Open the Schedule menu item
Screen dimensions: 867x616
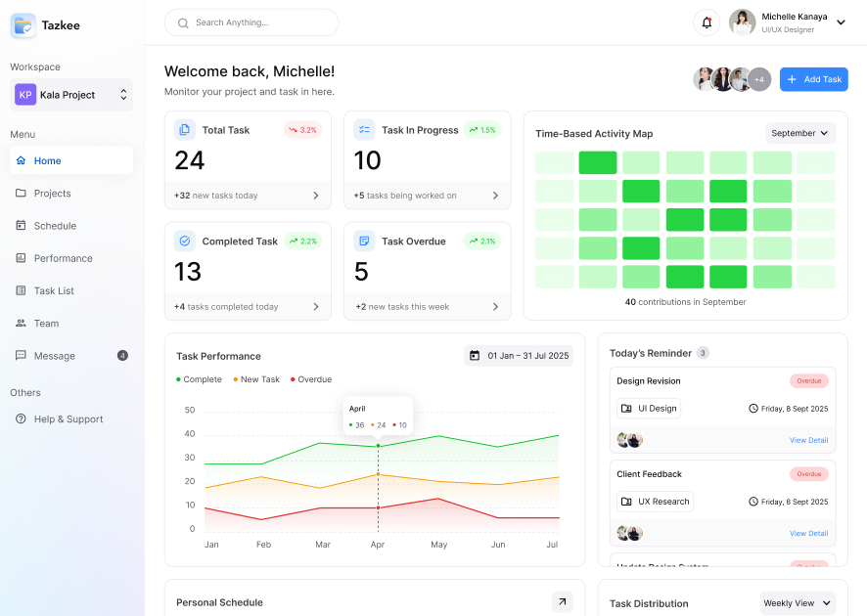pos(71,226)
